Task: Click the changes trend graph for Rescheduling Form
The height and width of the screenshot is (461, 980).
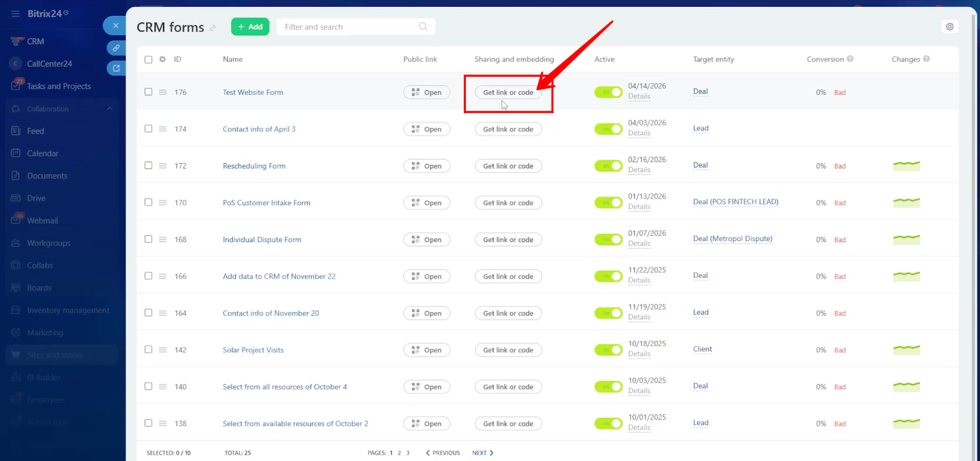Action: [x=906, y=166]
